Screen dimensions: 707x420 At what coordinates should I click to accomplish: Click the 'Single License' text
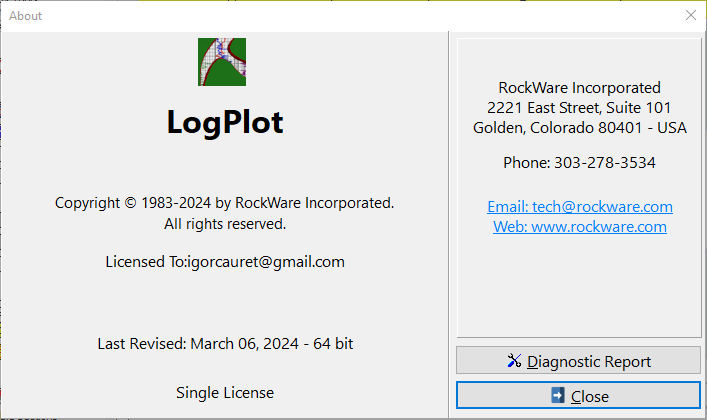coord(225,392)
